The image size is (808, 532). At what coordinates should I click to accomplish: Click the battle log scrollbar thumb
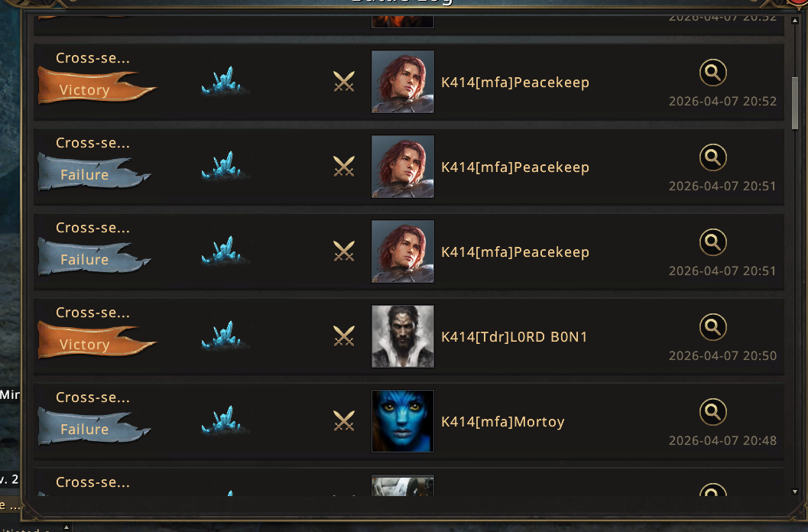point(794,103)
